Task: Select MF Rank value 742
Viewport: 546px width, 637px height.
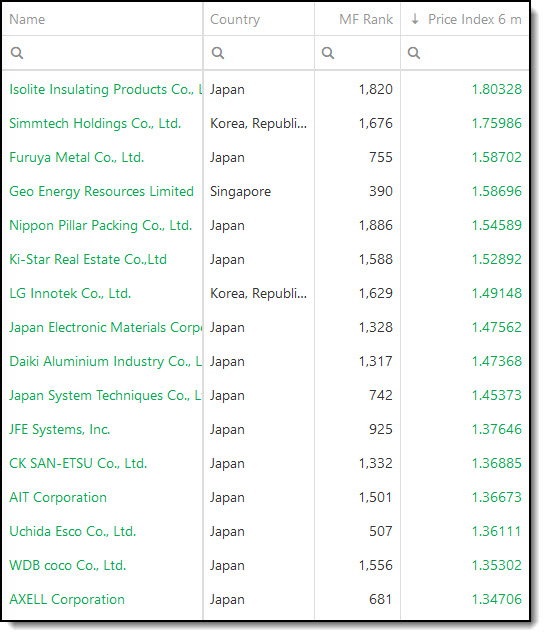Action: (381, 396)
